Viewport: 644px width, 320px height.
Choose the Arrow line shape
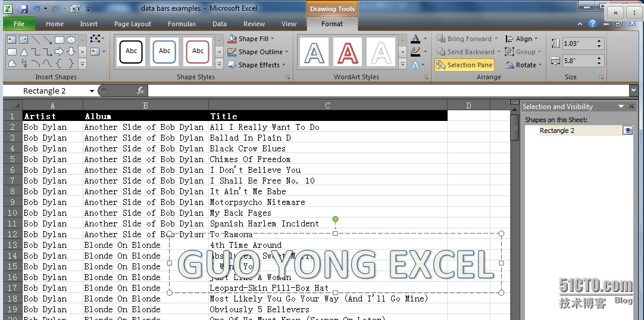(x=48, y=40)
